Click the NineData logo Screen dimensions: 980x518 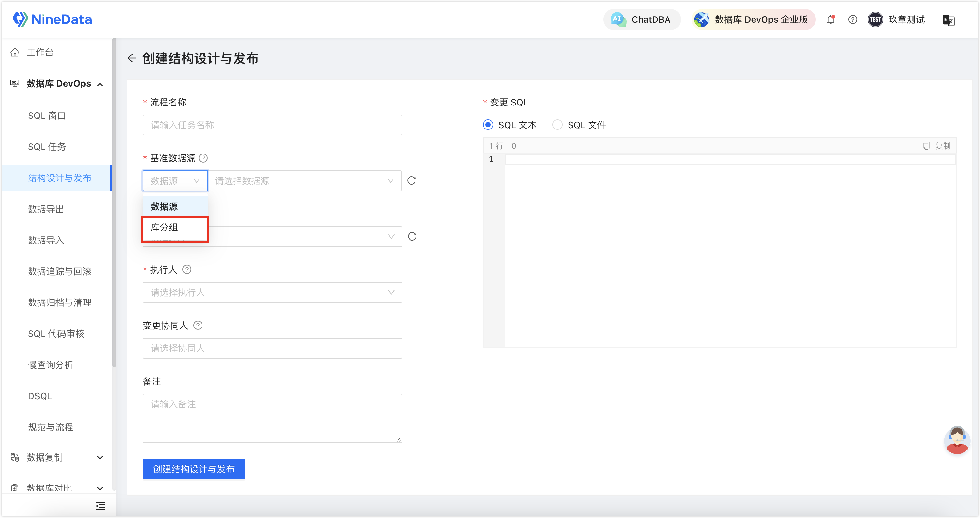tap(51, 19)
